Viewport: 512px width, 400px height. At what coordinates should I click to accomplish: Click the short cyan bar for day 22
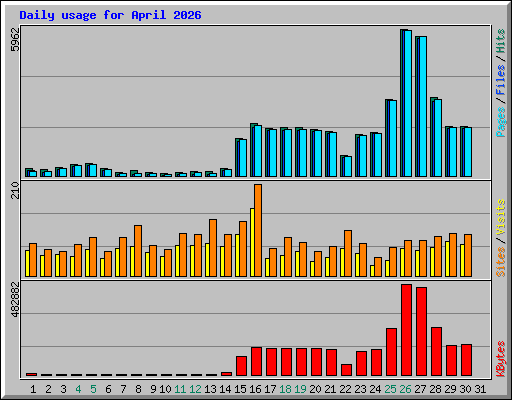point(348,166)
